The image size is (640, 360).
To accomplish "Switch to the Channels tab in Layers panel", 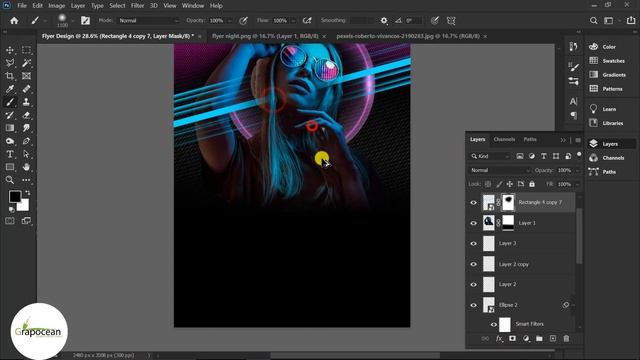I will [504, 139].
